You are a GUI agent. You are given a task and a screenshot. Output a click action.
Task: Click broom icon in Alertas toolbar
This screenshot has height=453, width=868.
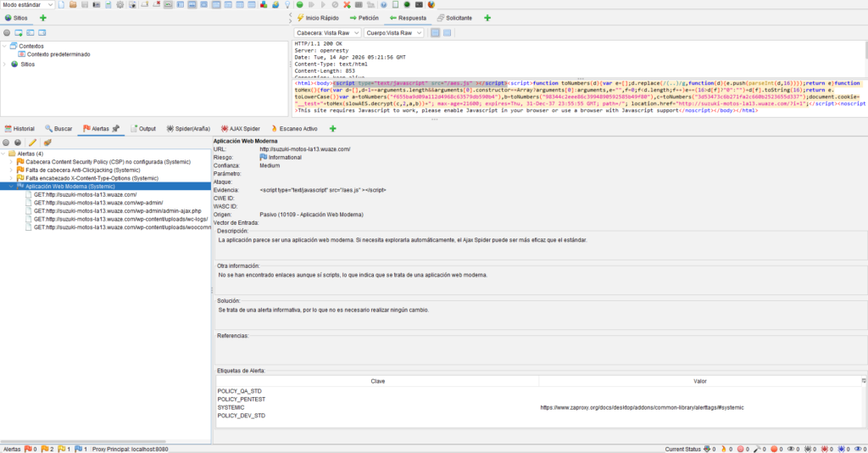tap(47, 143)
